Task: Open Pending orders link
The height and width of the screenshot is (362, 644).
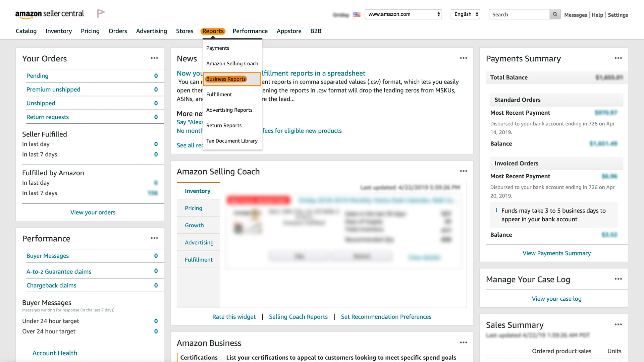Action: coord(37,76)
